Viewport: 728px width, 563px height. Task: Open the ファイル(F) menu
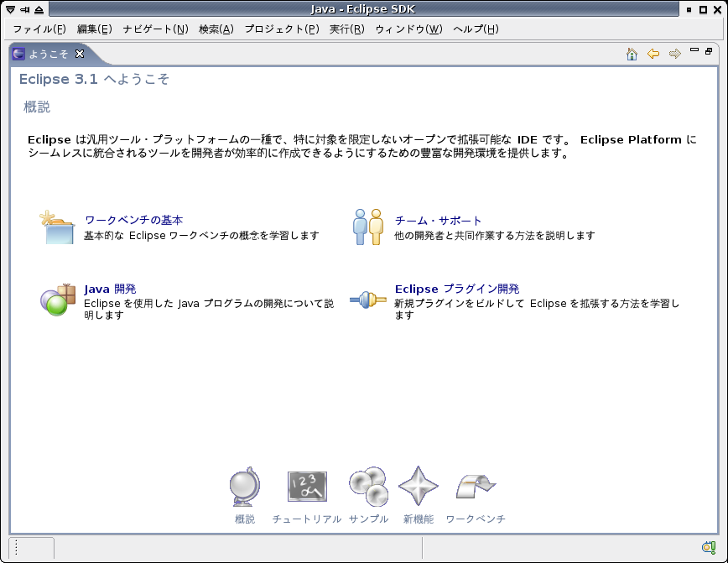(x=39, y=29)
